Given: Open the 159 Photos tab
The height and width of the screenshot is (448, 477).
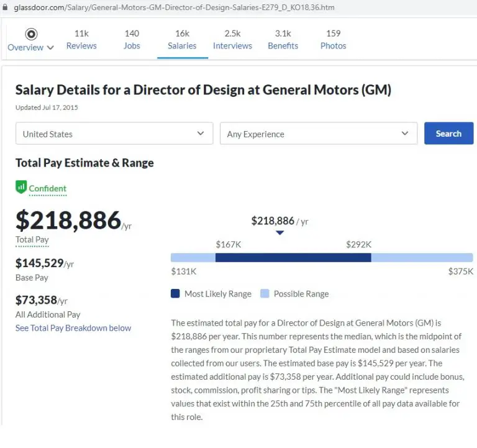Looking at the screenshot, I should 333,40.
